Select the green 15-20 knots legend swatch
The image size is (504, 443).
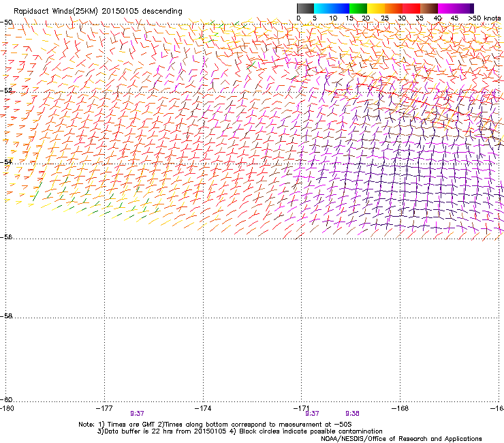358,8
